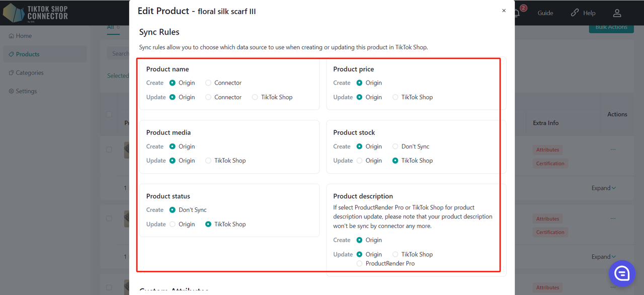Open Categories in the sidebar
This screenshot has width=644, height=295.
[26, 72]
